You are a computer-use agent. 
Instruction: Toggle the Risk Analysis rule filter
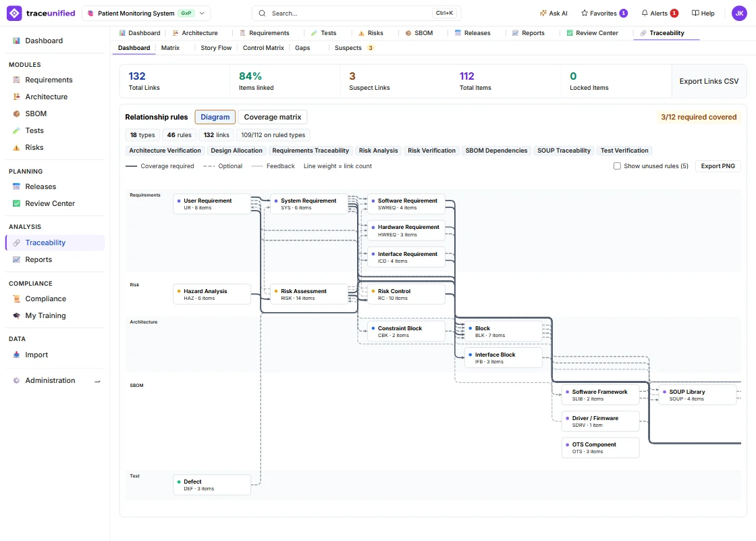coord(379,151)
